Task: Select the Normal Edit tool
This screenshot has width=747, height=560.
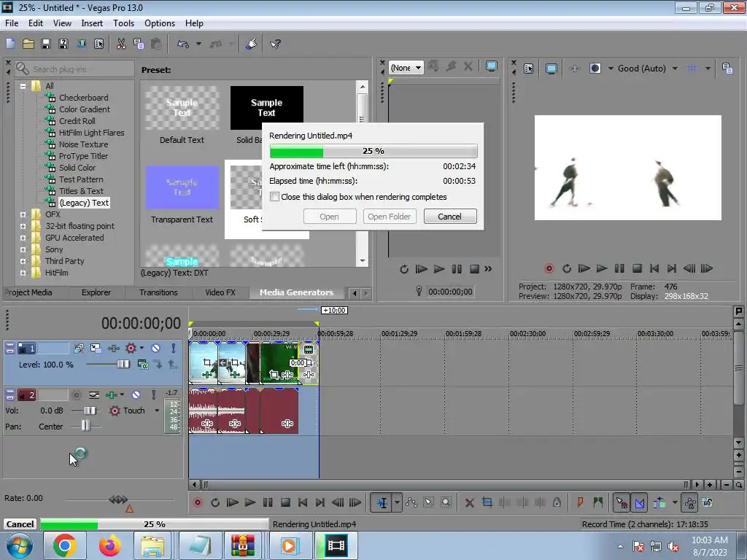Action: (382, 502)
